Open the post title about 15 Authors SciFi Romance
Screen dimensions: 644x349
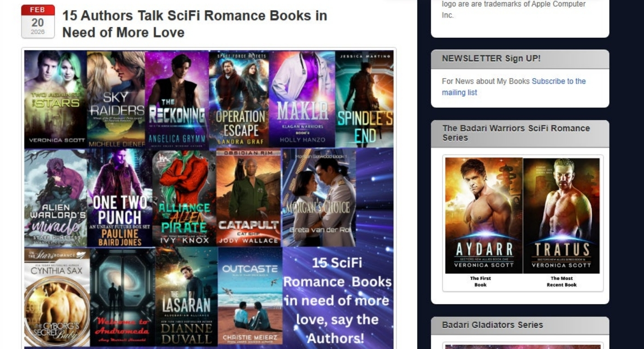(194, 24)
